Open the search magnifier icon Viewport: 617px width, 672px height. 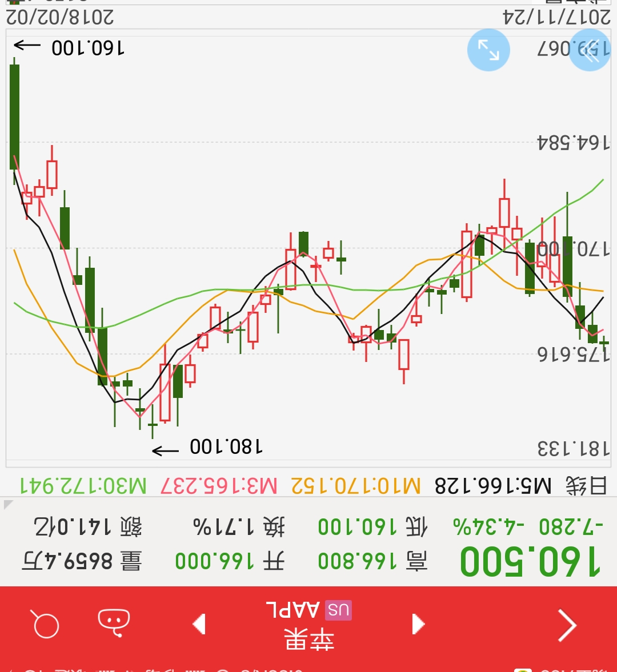(x=45, y=624)
